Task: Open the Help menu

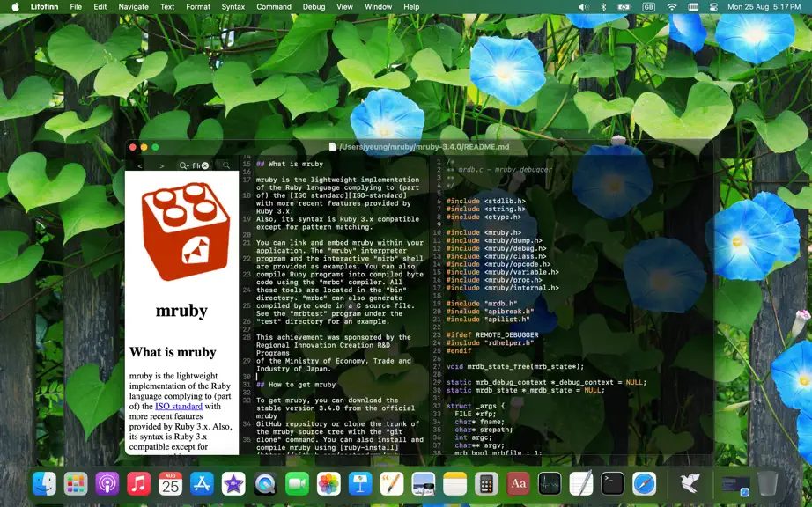Action: click(411, 7)
